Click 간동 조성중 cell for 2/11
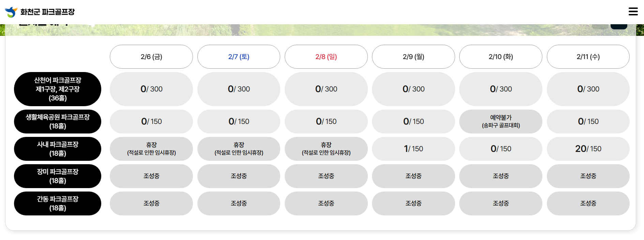The height and width of the screenshot is (240, 644). click(588, 203)
